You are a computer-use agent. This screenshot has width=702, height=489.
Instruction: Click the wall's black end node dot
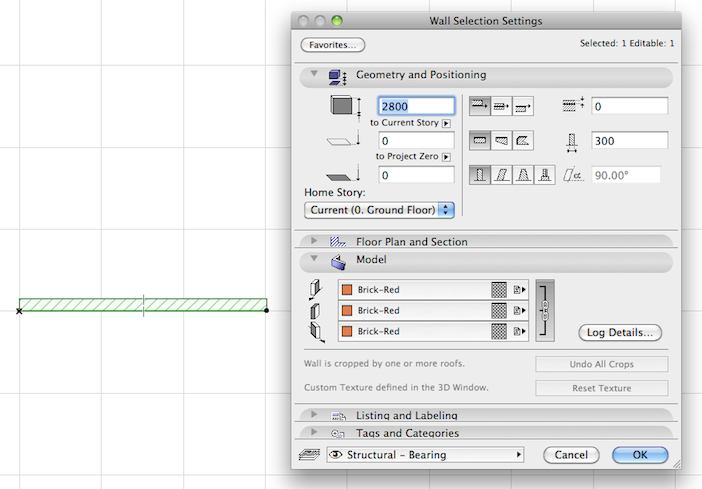click(266, 310)
